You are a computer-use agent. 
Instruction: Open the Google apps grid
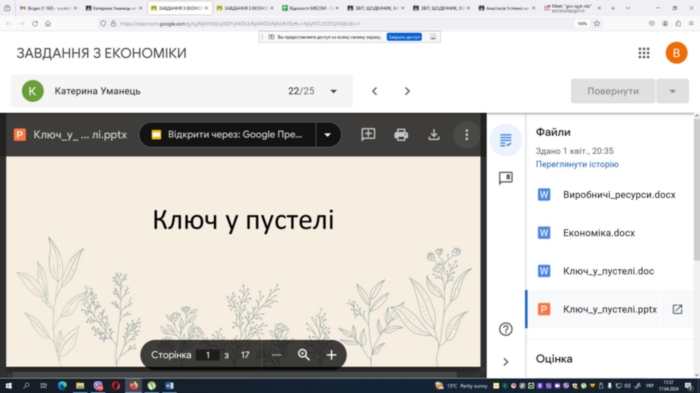click(x=644, y=53)
